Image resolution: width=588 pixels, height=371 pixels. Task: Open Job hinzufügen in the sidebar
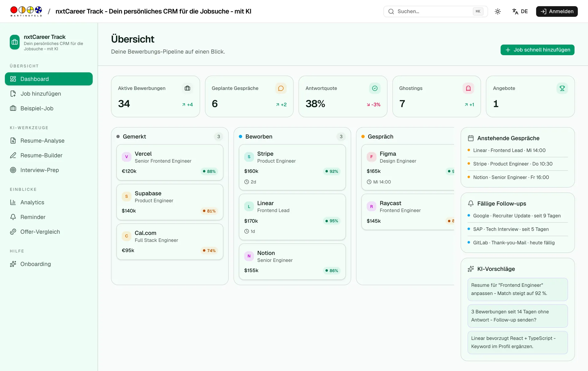click(x=49, y=93)
